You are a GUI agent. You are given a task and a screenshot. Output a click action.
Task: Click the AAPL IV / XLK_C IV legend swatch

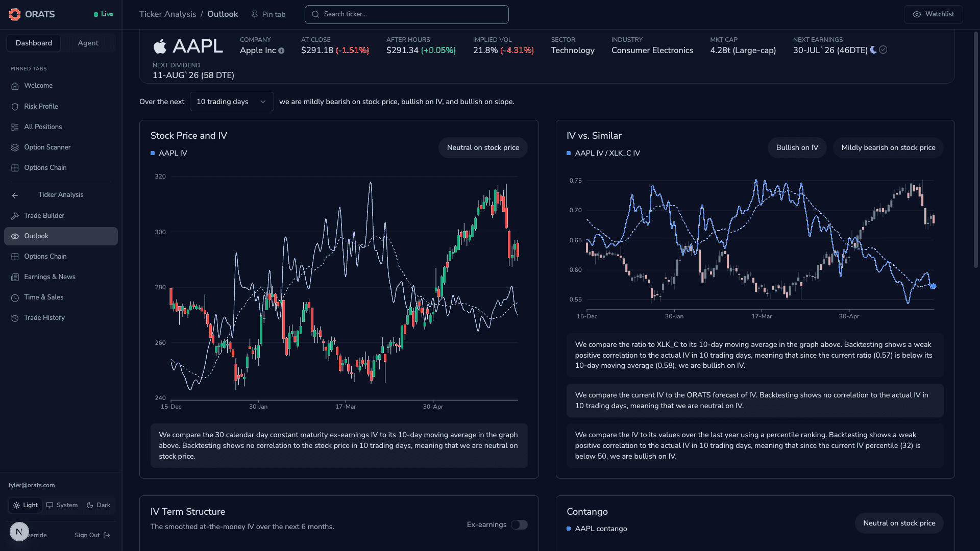tap(569, 153)
